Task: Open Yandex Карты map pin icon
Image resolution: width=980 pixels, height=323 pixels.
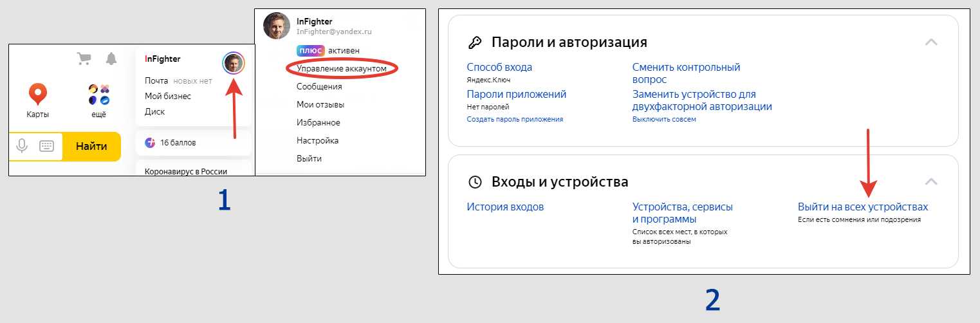Action: 38,95
